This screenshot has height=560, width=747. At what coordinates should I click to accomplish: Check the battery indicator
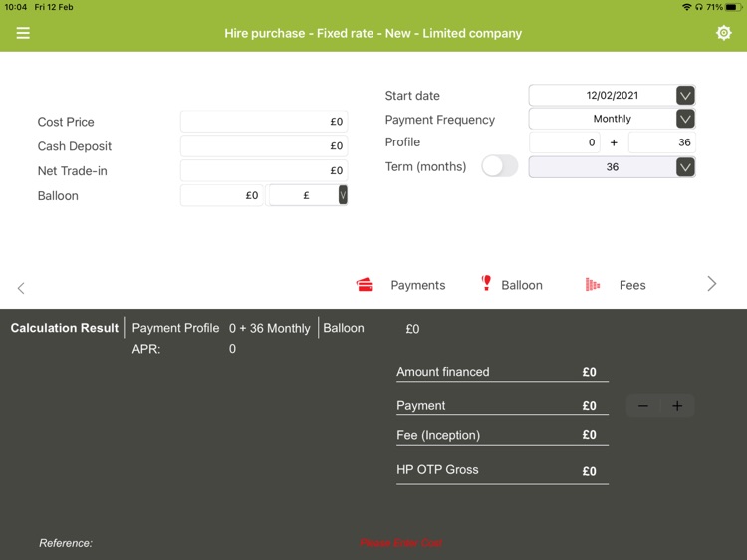pyautogui.click(x=733, y=7)
